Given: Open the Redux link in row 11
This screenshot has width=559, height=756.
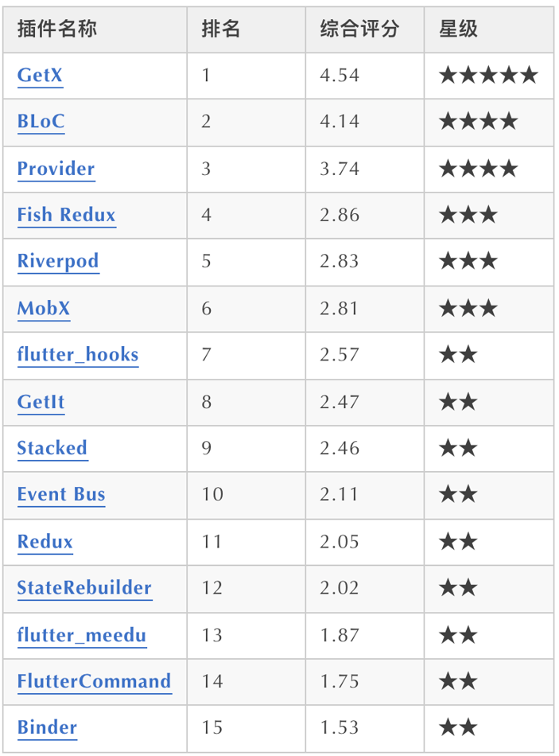Looking at the screenshot, I should tap(45, 541).
